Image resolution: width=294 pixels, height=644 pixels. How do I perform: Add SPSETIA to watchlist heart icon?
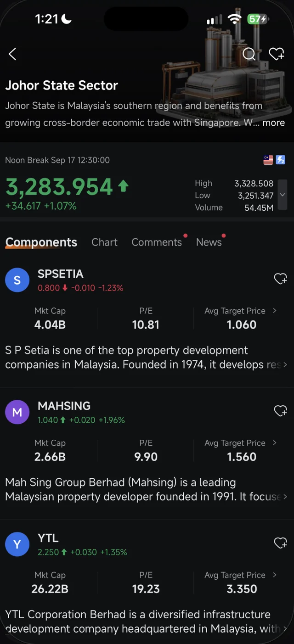(x=280, y=279)
